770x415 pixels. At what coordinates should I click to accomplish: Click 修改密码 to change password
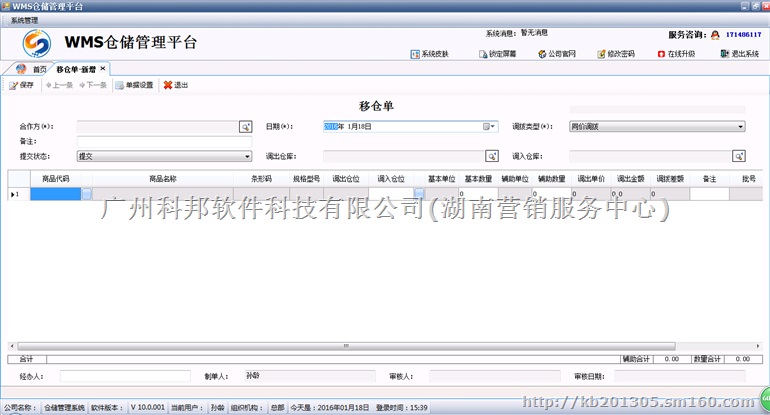616,54
